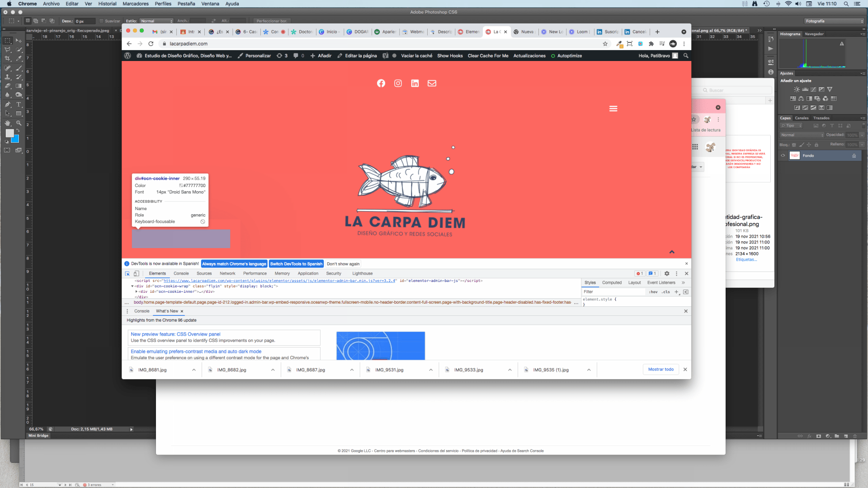Screen dimensions: 868x488
Task: Open the Fotografía workspace dropdown
Action: pos(834,21)
